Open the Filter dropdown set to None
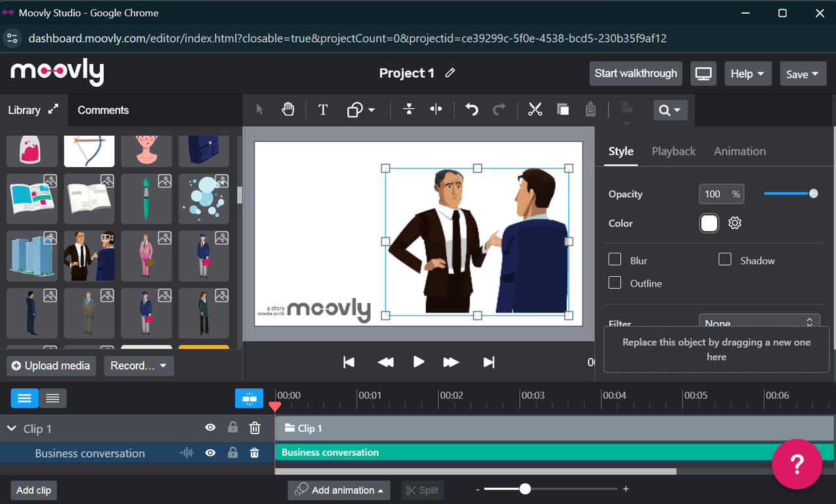This screenshot has height=504, width=836. 759,321
